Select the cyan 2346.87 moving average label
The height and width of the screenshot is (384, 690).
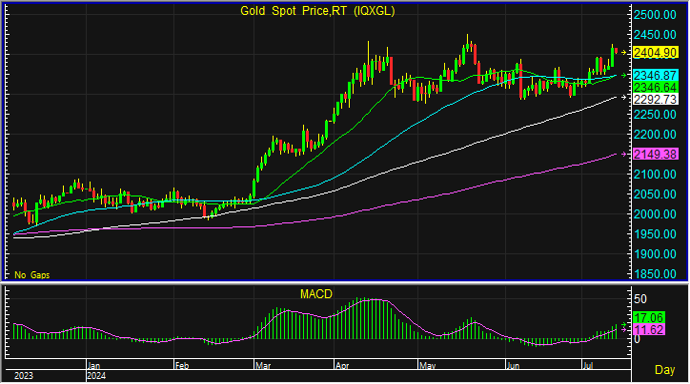(x=655, y=75)
